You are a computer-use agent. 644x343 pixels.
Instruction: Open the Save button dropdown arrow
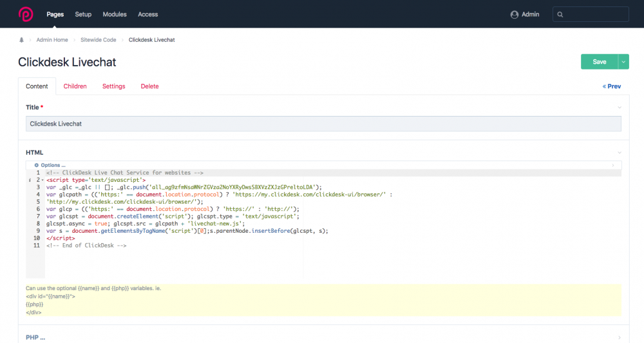coord(623,62)
